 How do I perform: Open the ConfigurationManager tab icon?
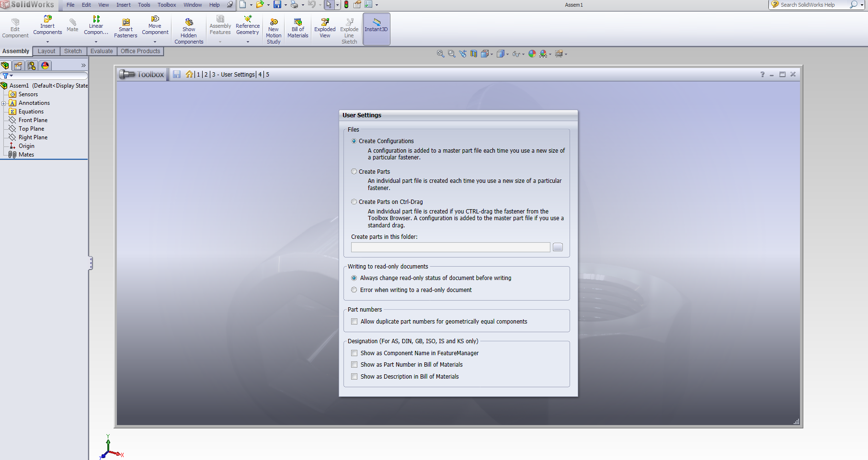pyautogui.click(x=32, y=66)
